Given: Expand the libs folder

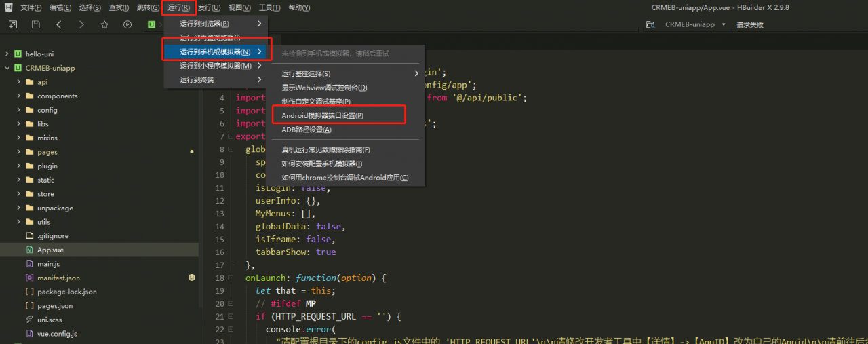Looking at the screenshot, I should (x=18, y=124).
